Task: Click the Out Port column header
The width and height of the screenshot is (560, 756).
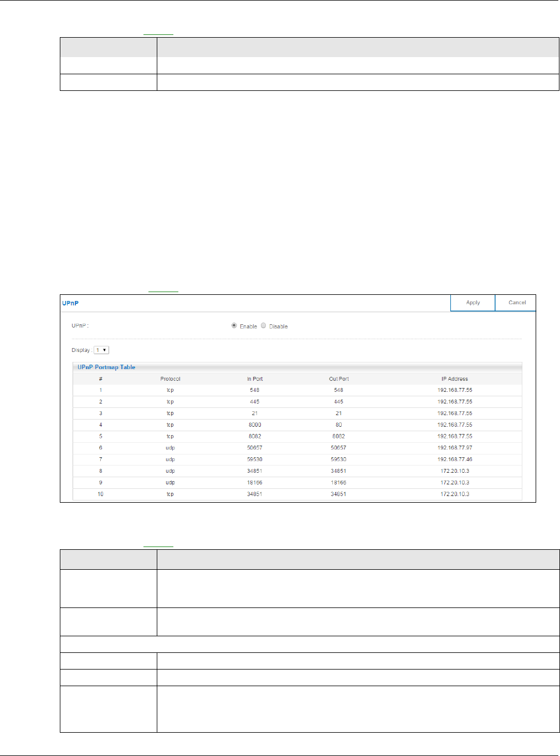Action: (339, 379)
